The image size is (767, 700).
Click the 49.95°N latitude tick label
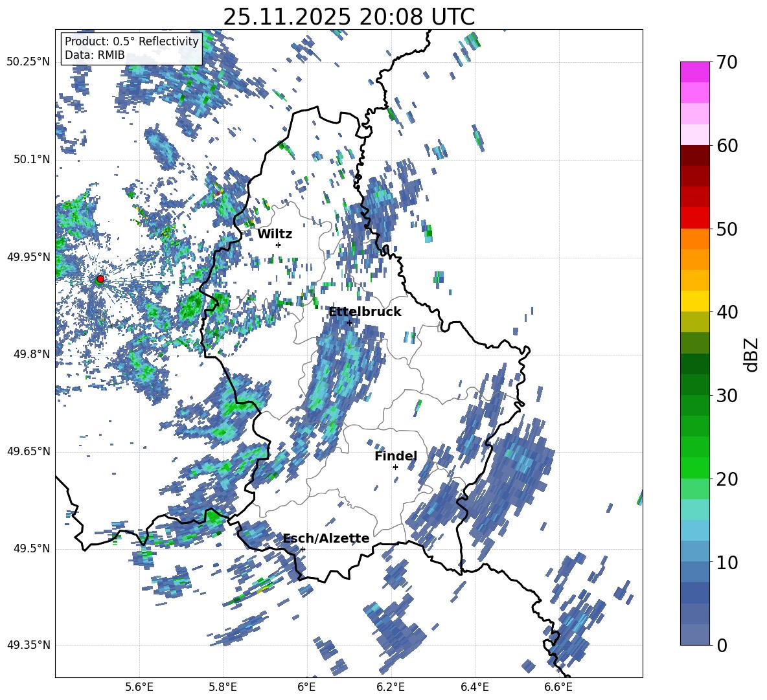(29, 257)
